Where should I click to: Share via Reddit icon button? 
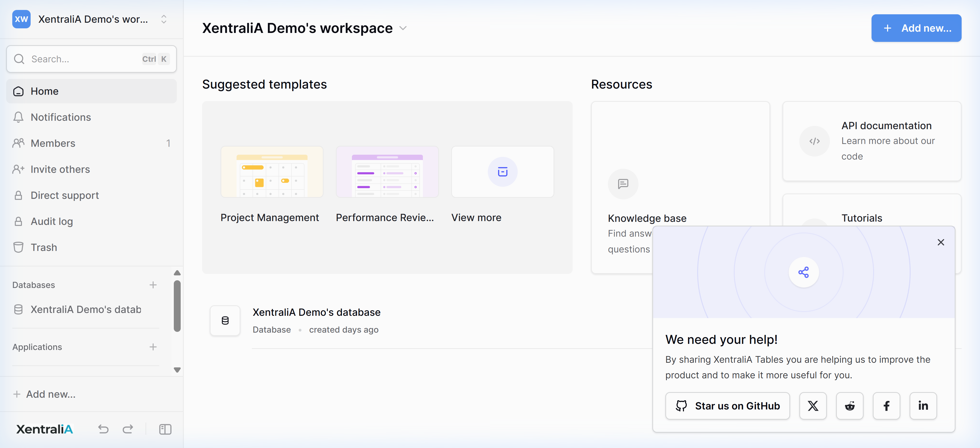pos(850,406)
